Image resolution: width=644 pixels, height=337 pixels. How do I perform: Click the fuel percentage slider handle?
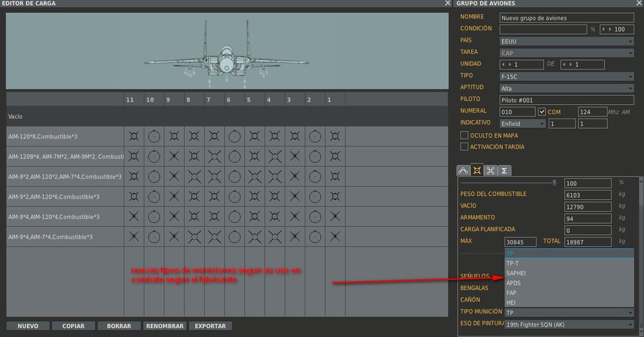554,183
